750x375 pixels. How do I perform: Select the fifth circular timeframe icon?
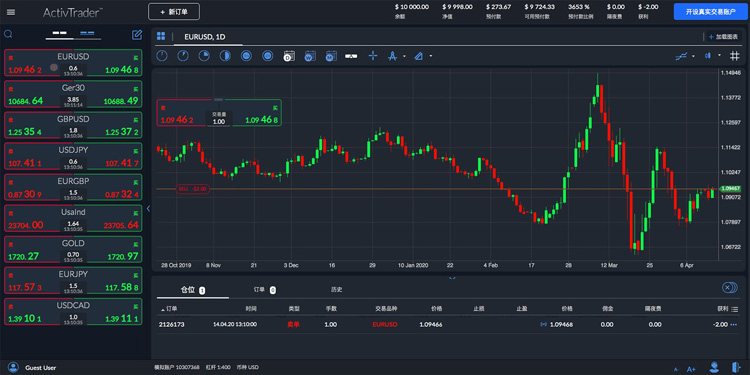(246, 56)
